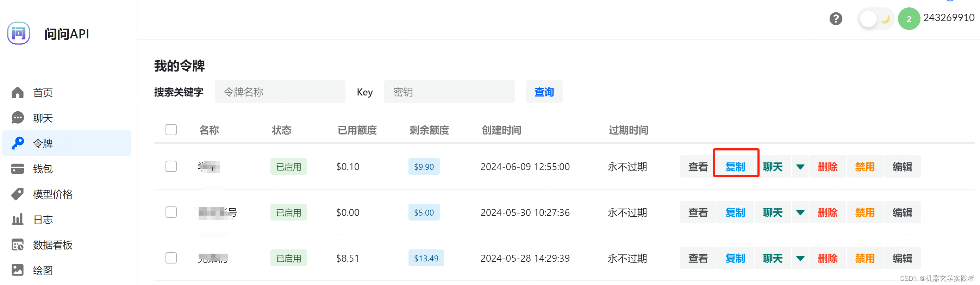
Task: Focus the 令牌名称 search input
Action: click(280, 92)
